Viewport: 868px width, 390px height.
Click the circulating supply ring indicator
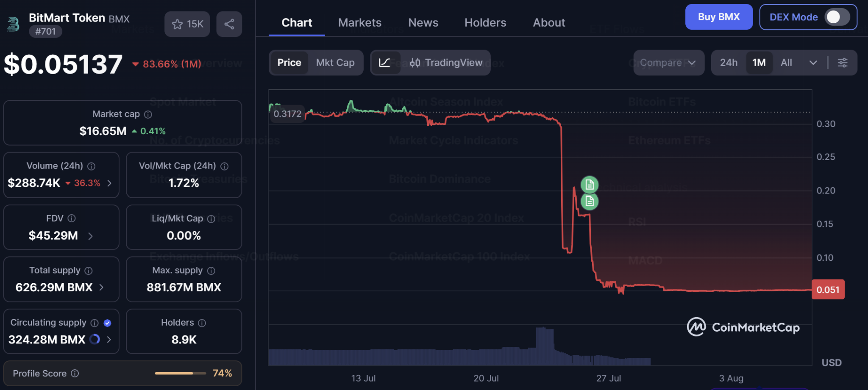(95, 339)
